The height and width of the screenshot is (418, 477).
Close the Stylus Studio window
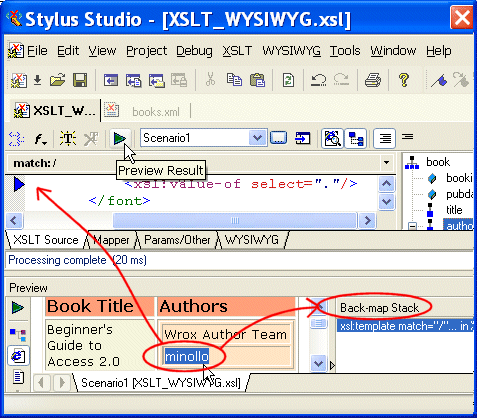tap(462, 18)
